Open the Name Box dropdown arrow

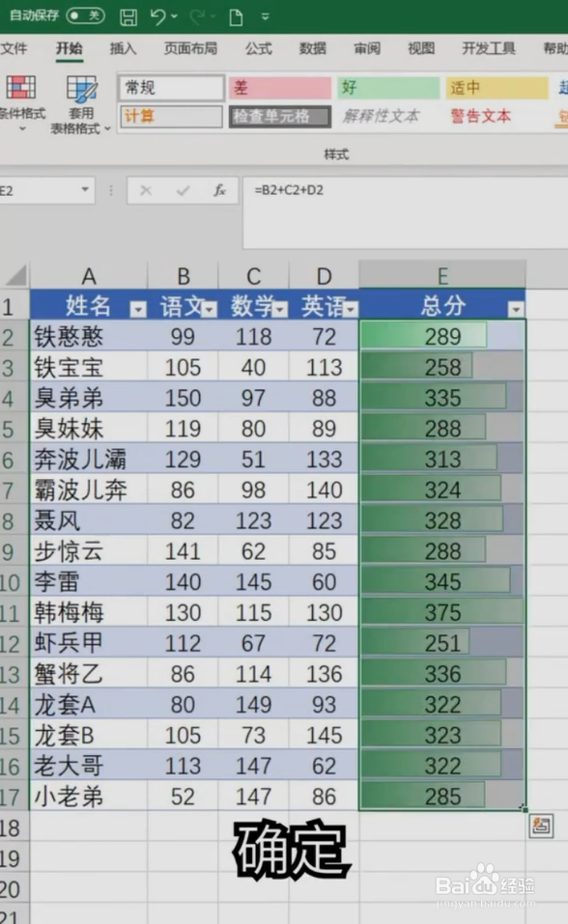(x=85, y=190)
